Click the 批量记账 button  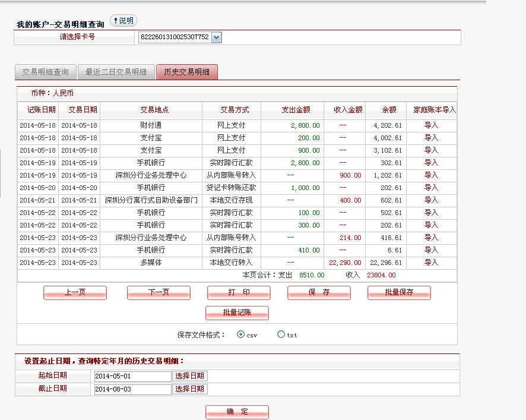[237, 313]
